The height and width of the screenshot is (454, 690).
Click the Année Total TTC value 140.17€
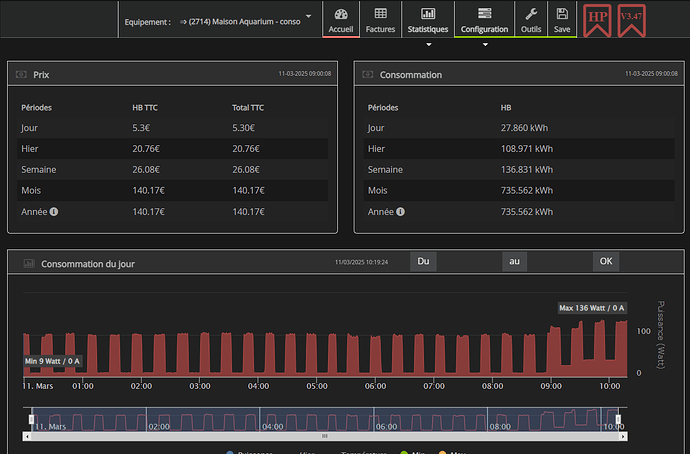click(249, 212)
